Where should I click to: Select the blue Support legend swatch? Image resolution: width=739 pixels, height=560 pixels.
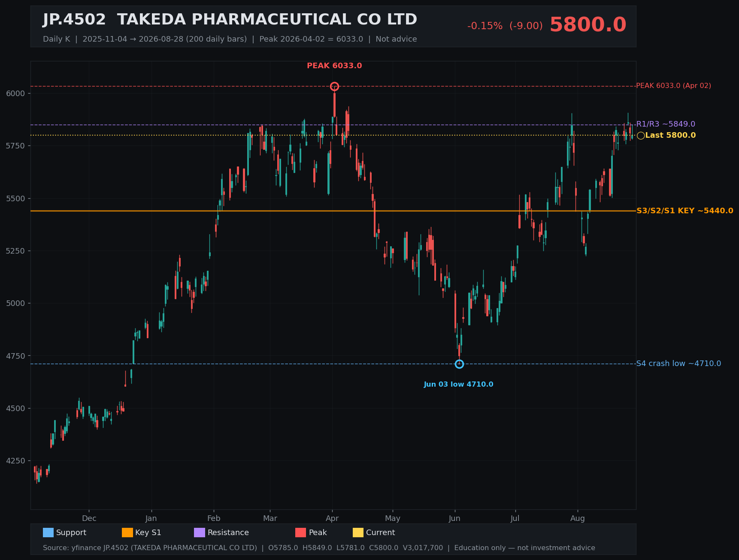48,533
